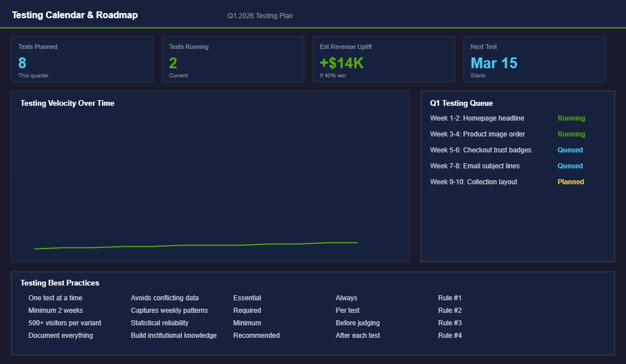
Task: Click the Document everything Rule #4 row
Action: click(x=60, y=335)
